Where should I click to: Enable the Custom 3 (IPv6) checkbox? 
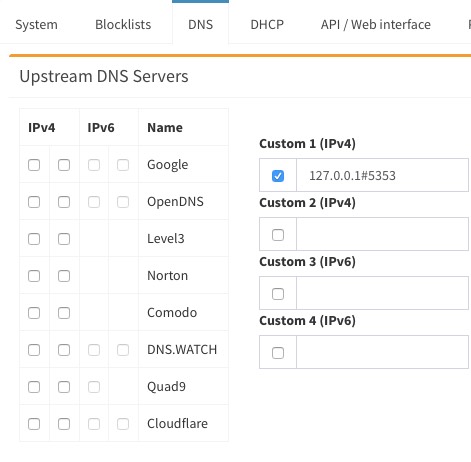pyautogui.click(x=278, y=294)
